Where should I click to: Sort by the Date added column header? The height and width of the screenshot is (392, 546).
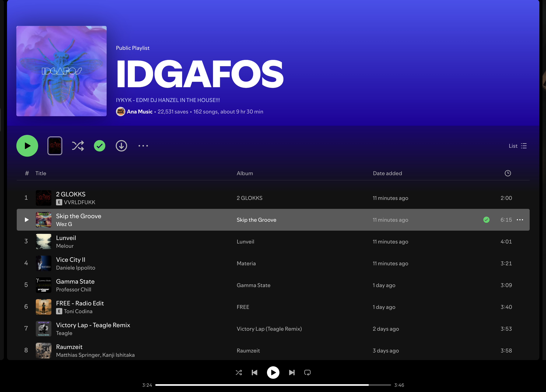pos(387,173)
